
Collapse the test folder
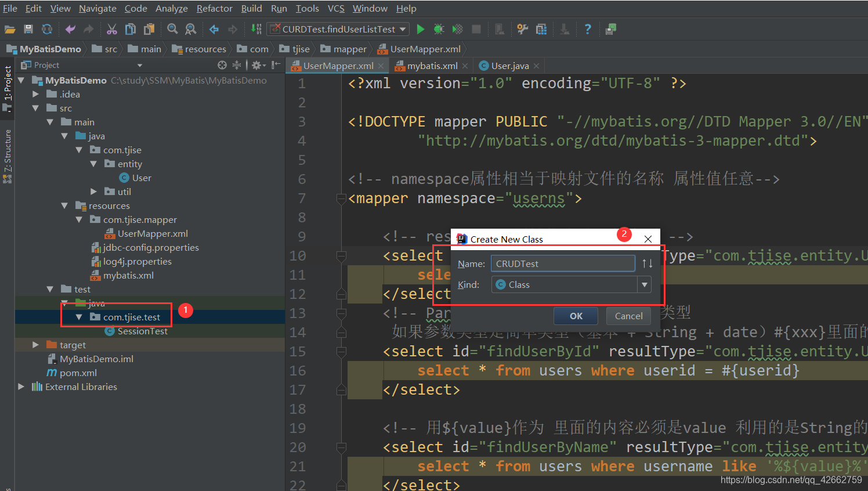click(x=50, y=289)
